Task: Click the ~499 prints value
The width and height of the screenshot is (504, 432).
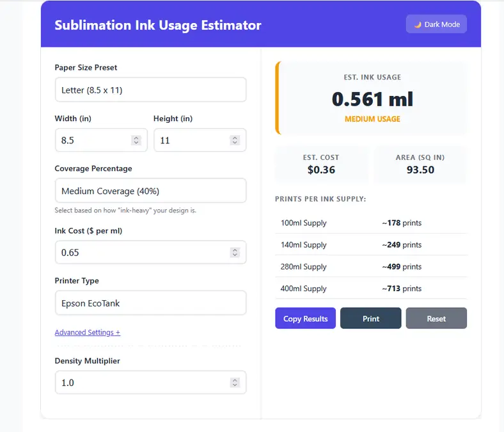Action: [402, 267]
